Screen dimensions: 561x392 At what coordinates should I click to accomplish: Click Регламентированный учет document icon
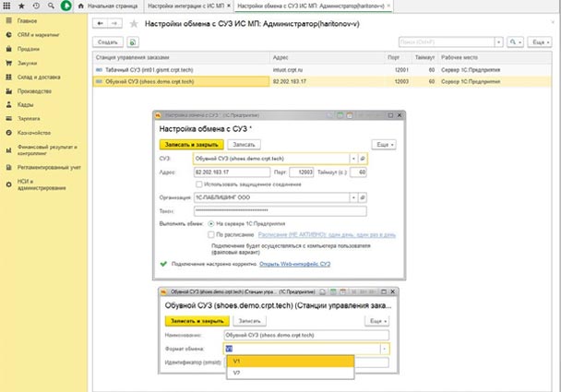9,167
